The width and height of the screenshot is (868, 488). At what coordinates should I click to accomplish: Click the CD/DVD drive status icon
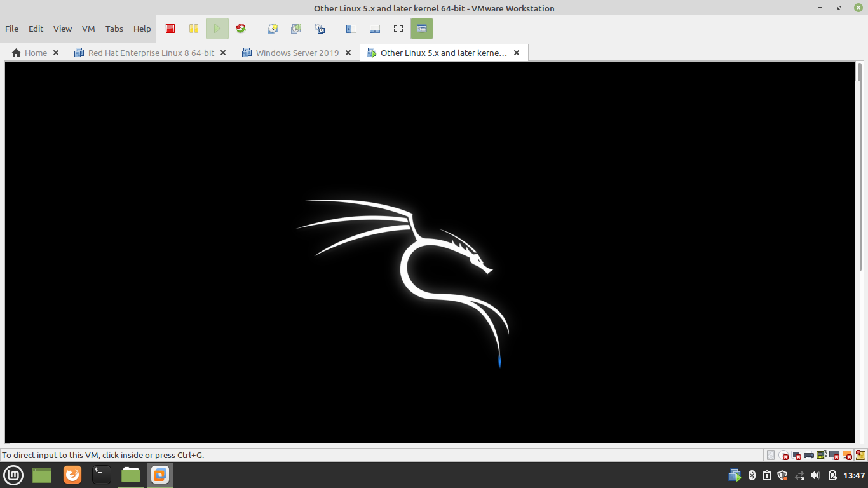783,455
